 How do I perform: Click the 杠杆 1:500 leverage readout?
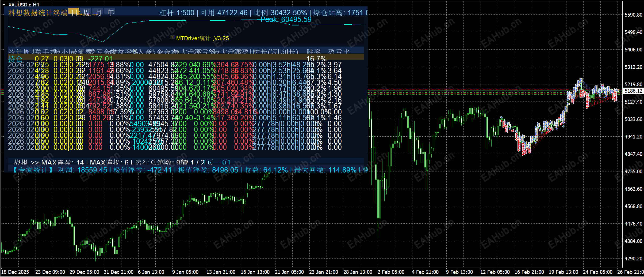(177, 13)
